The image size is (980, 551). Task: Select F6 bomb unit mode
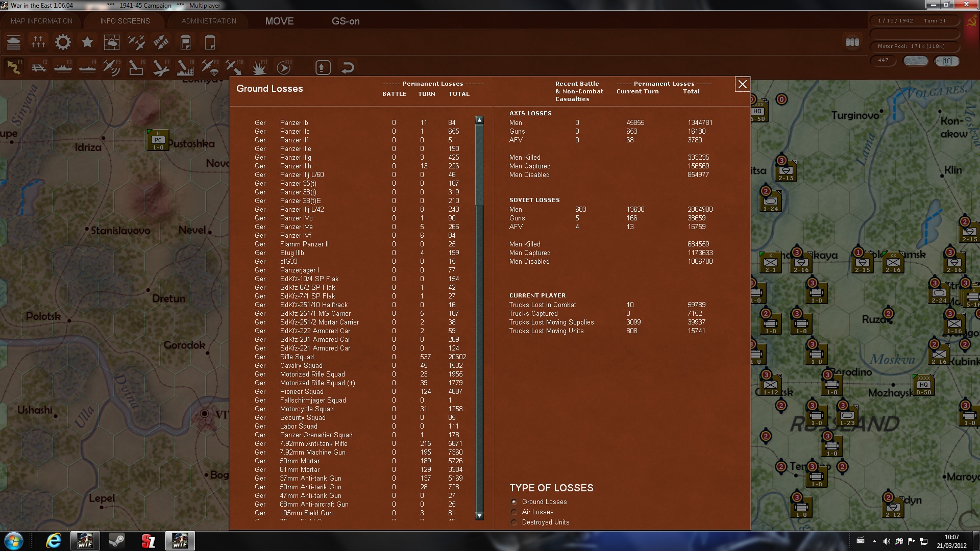pos(136,67)
